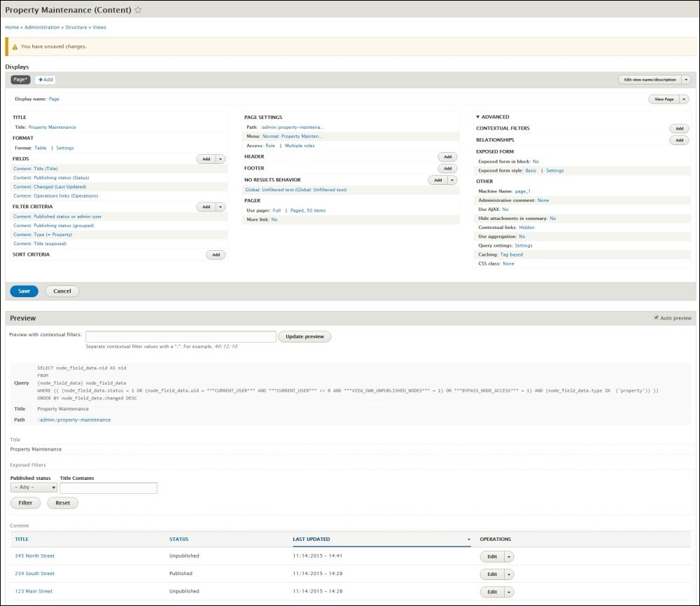Reset the exposed filters

click(62, 503)
